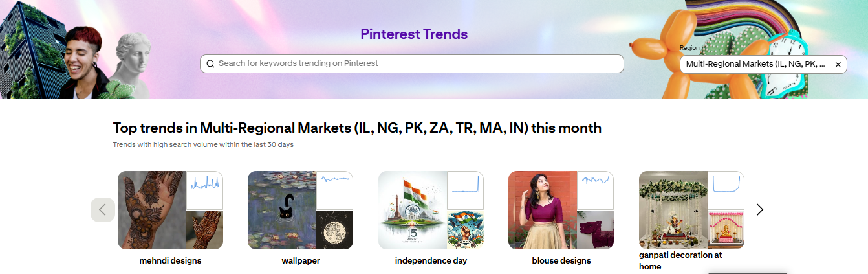Click the search magnifier icon

click(x=210, y=63)
